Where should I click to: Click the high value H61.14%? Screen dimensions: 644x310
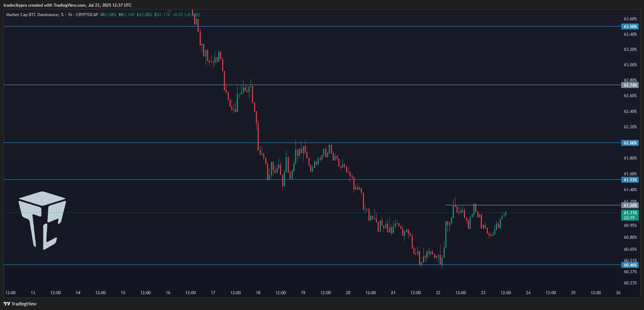(x=127, y=15)
